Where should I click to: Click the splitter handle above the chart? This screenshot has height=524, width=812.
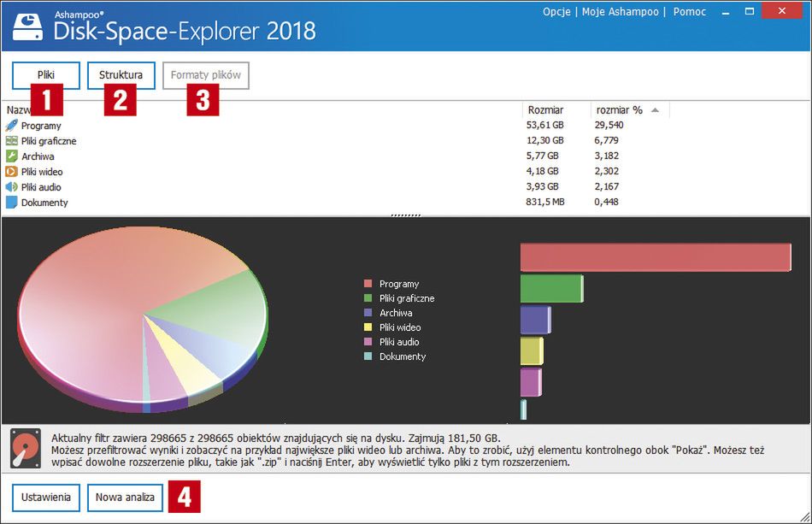coord(405,215)
